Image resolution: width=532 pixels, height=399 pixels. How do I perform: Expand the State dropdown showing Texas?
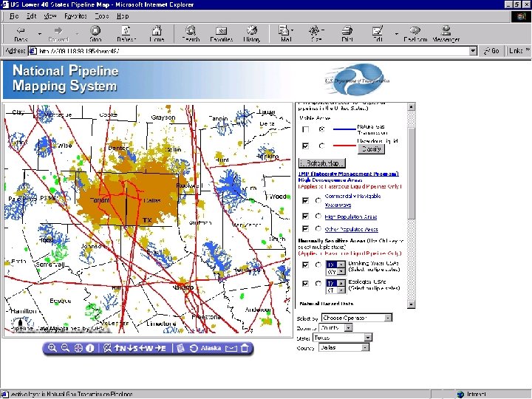tap(342, 338)
